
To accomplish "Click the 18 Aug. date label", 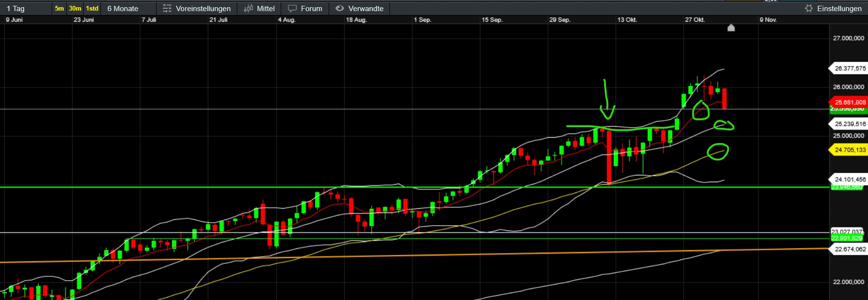I will click(356, 20).
